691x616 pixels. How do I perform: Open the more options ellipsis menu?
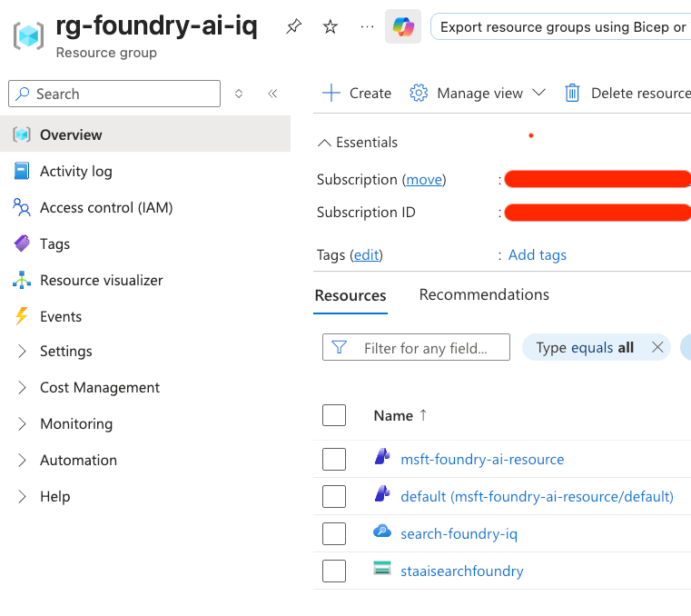(367, 27)
